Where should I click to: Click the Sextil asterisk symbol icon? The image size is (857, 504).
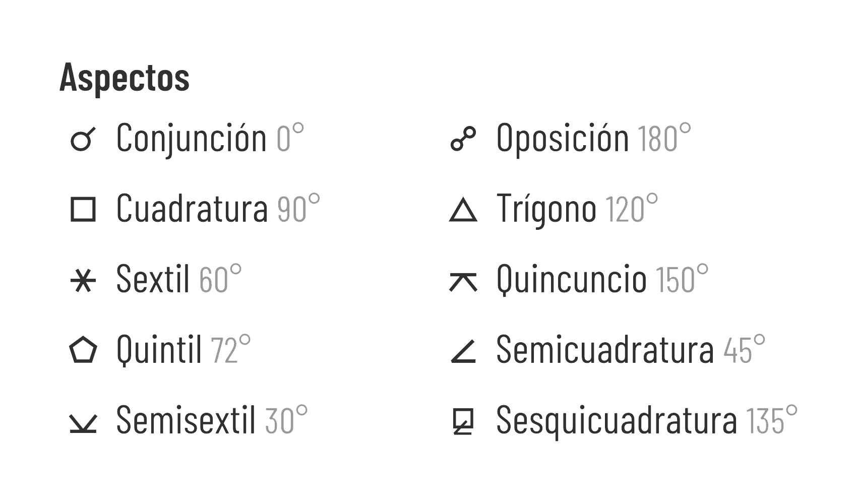[83, 280]
